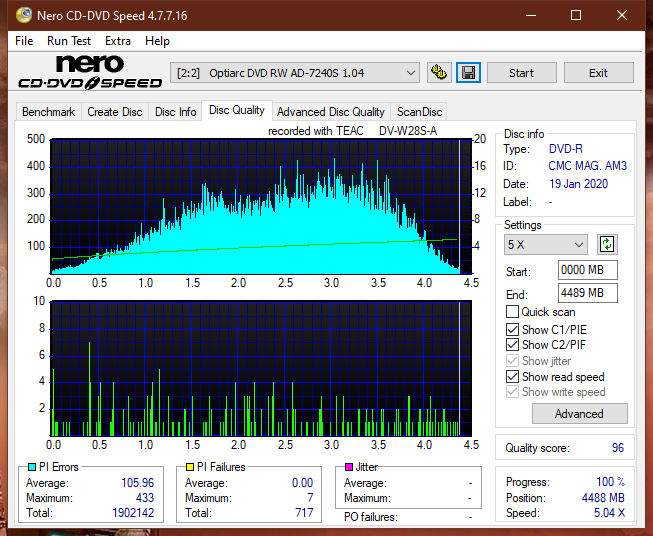
Task: Open the Advanced settings button
Action: coord(580,414)
